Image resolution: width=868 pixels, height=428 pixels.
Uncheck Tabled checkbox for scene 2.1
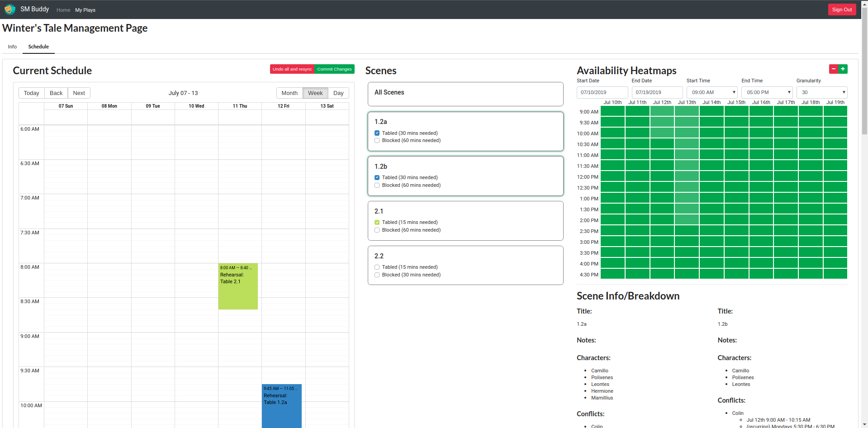(377, 222)
